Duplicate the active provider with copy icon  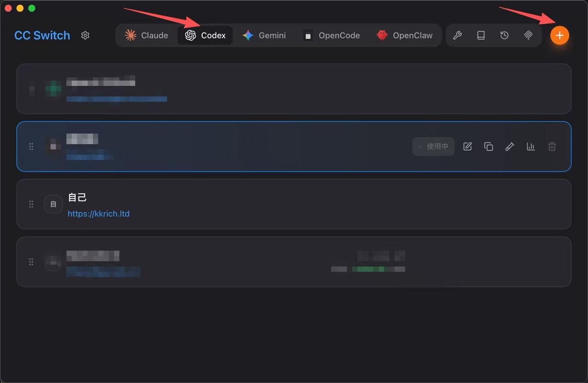click(489, 146)
